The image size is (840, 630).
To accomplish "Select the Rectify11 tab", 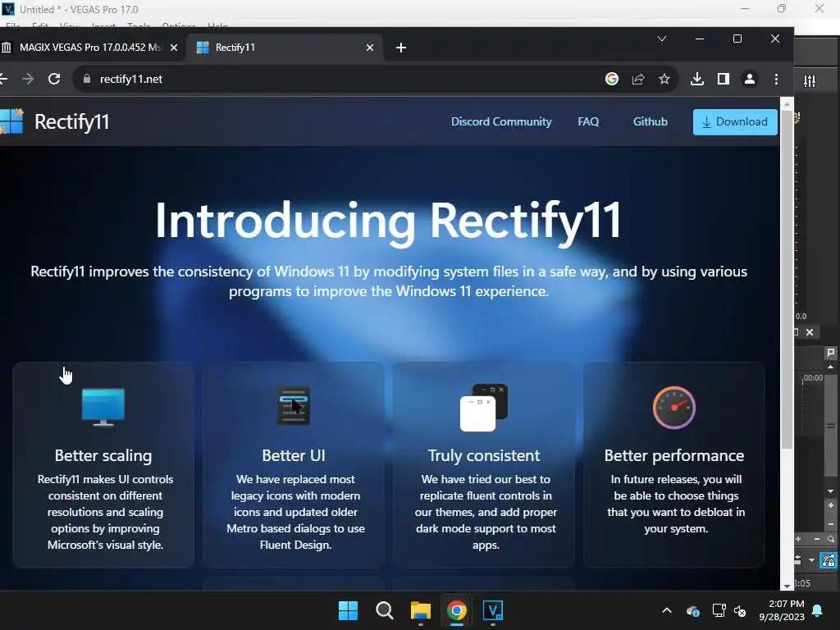I will [x=285, y=47].
